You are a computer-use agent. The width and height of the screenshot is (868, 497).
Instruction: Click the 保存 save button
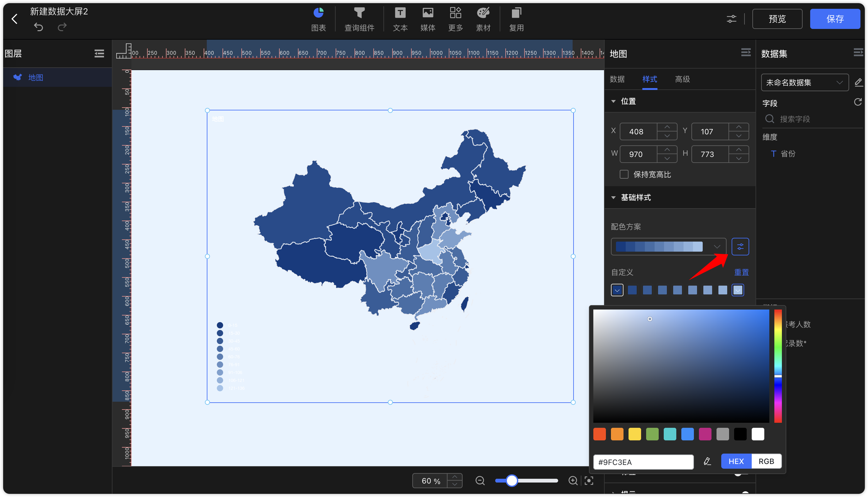835,19
